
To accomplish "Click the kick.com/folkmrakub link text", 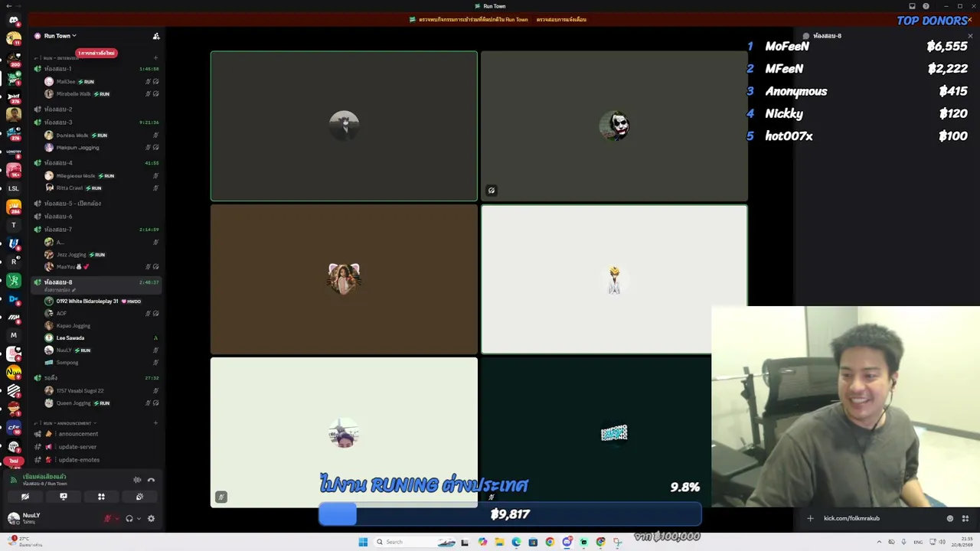I will pos(851,519).
